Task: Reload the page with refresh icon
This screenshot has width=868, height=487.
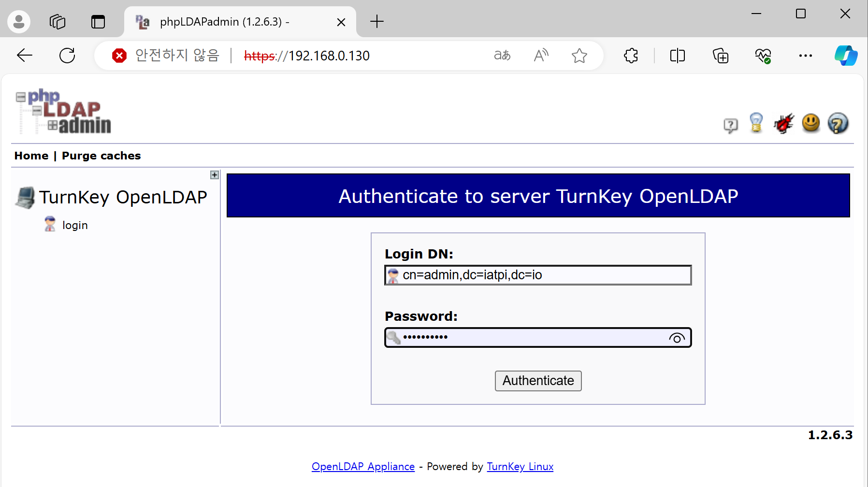Action: click(x=67, y=56)
